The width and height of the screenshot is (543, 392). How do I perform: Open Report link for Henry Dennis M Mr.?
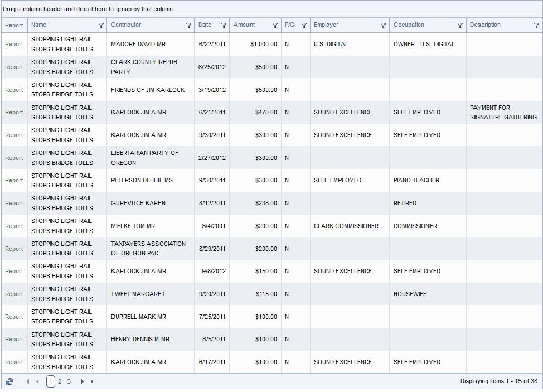[14, 340]
